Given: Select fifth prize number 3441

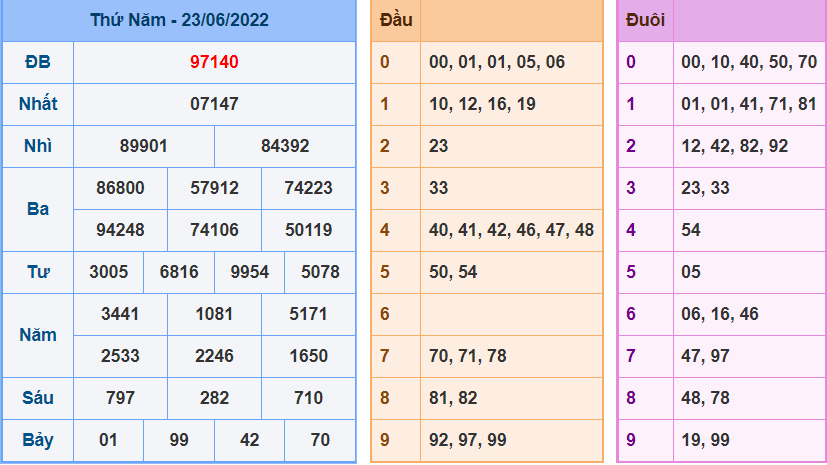Looking at the screenshot, I should [120, 314].
